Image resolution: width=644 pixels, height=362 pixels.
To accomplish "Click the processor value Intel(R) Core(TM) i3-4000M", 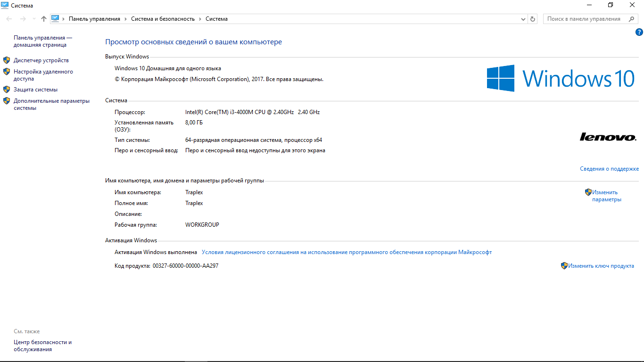I will coord(253,112).
